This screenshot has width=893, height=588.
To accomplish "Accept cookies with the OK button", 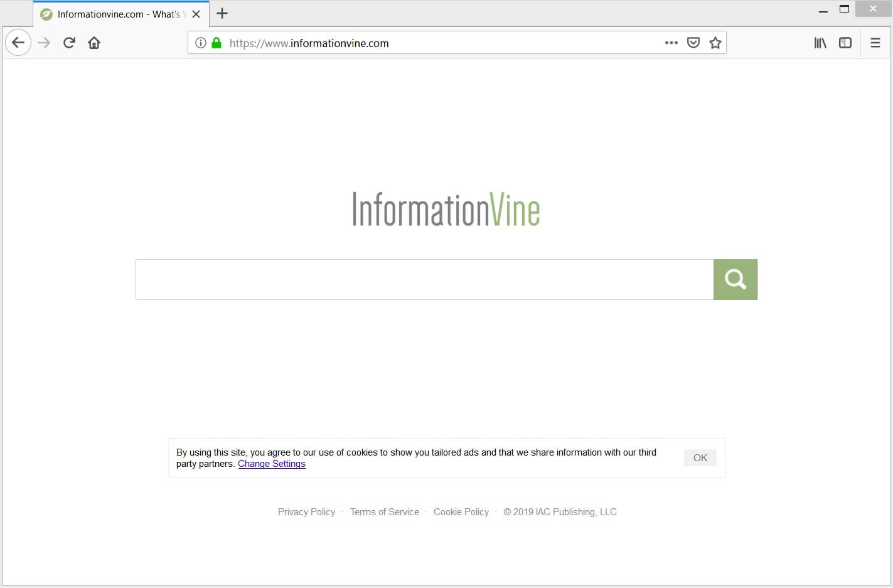I will [700, 457].
